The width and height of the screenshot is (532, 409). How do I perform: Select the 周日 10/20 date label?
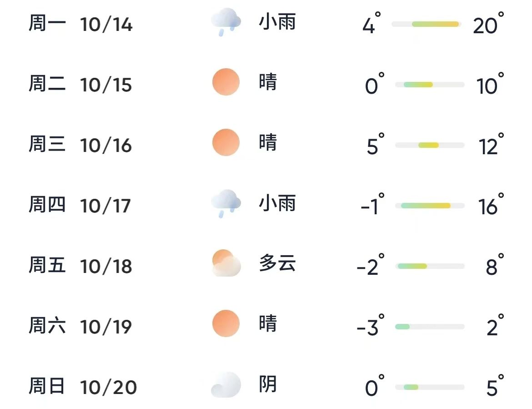(83, 387)
